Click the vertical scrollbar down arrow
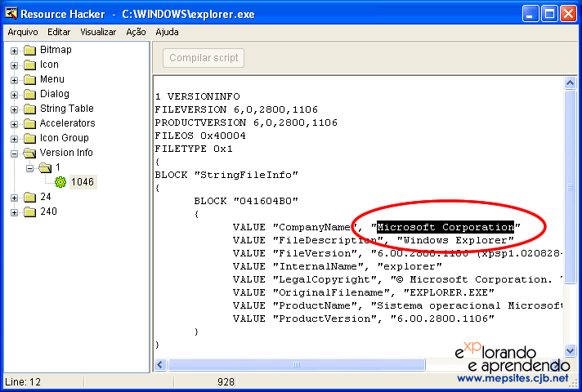Image resolution: width=582 pixels, height=392 pixels. tap(570, 350)
